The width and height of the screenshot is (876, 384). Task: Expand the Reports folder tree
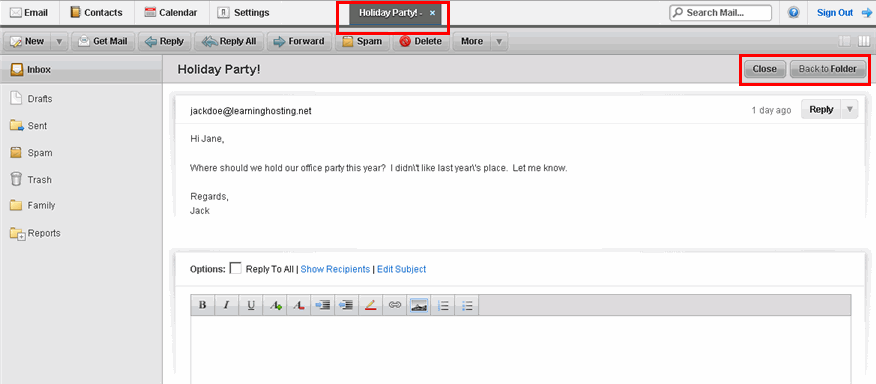coord(21,237)
